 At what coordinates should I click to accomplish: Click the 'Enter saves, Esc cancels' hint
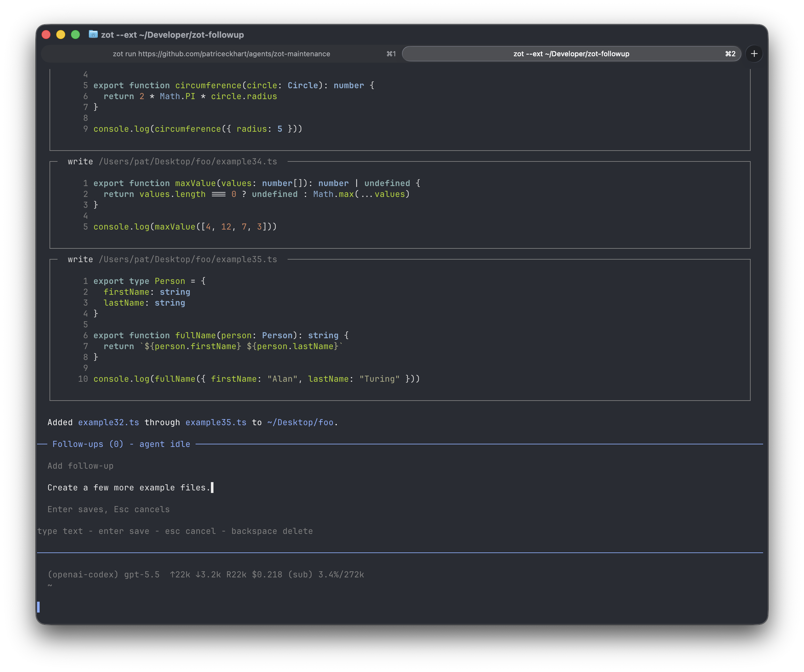[109, 509]
